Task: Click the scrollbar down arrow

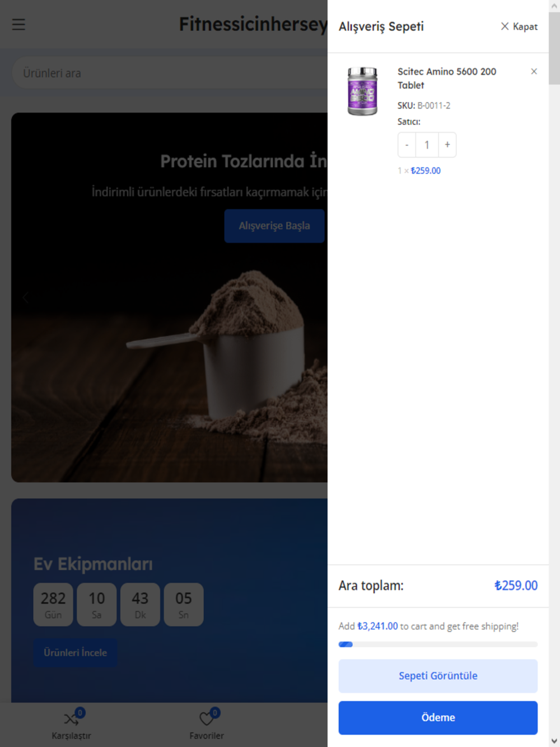Action: click(x=554, y=741)
